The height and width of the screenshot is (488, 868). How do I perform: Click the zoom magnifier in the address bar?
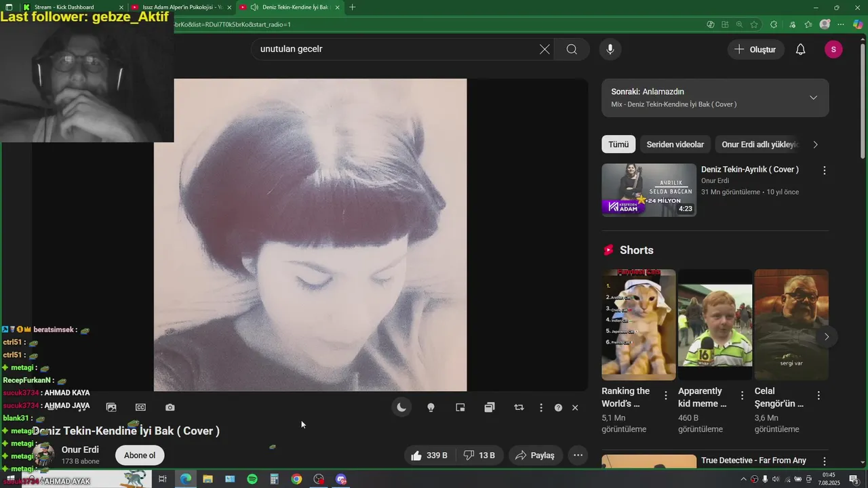click(x=740, y=24)
